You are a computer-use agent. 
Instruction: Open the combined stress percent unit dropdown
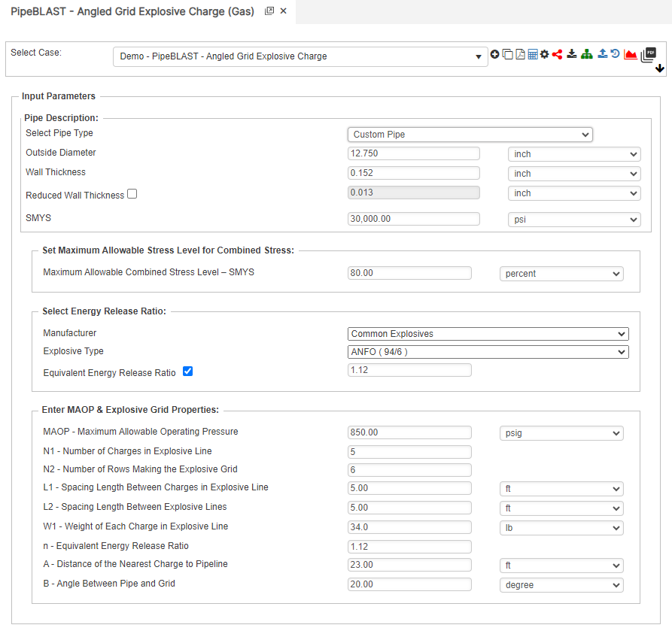pyautogui.click(x=561, y=274)
